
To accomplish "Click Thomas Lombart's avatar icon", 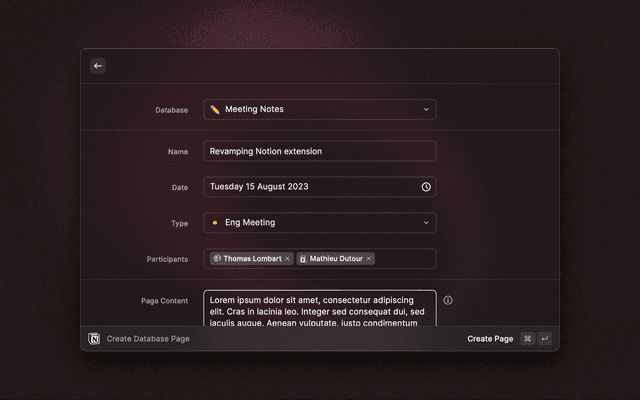I will (x=216, y=259).
